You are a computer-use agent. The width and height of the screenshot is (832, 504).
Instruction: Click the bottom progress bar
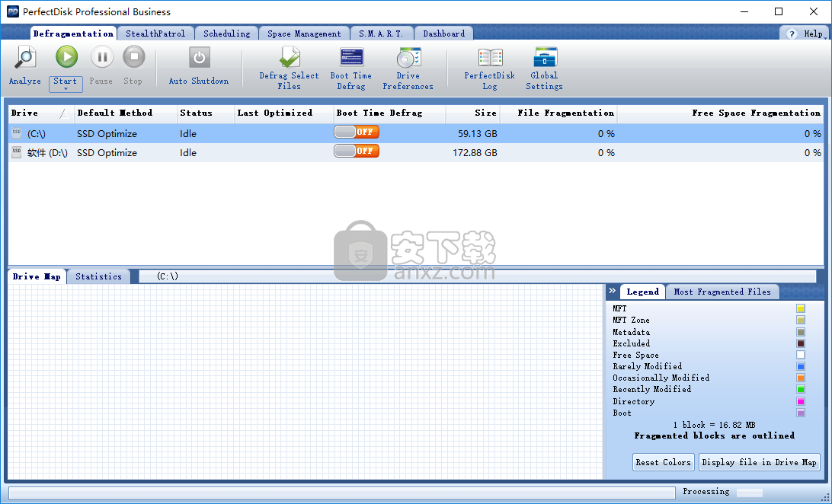pos(341,493)
